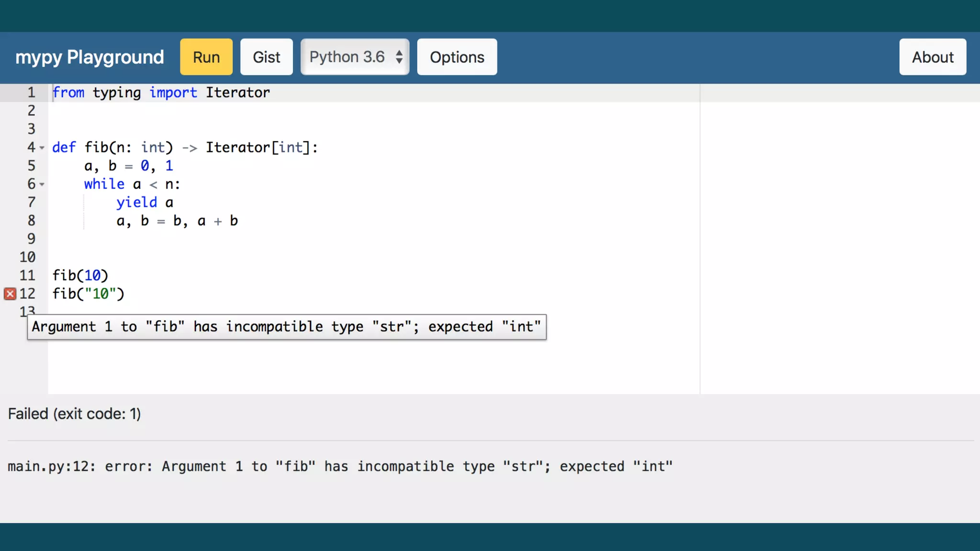Click line number 2 in the gutter
Image resolution: width=980 pixels, height=551 pixels.
[31, 110]
